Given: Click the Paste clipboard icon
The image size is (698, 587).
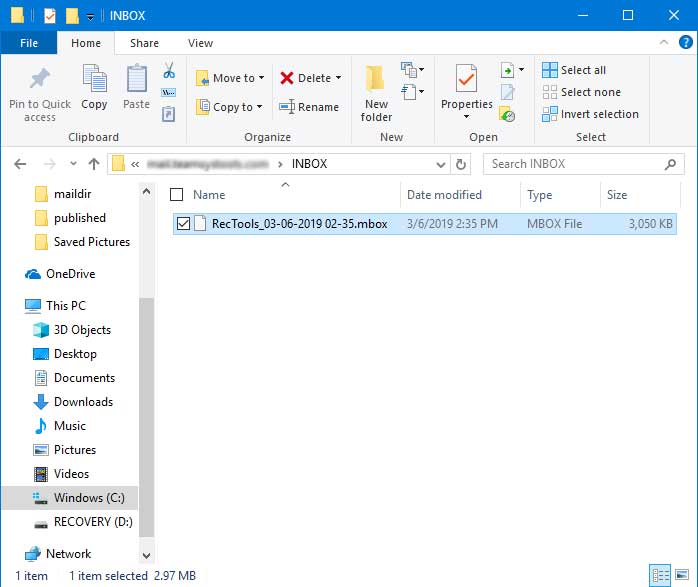Looking at the screenshot, I should click(136, 80).
